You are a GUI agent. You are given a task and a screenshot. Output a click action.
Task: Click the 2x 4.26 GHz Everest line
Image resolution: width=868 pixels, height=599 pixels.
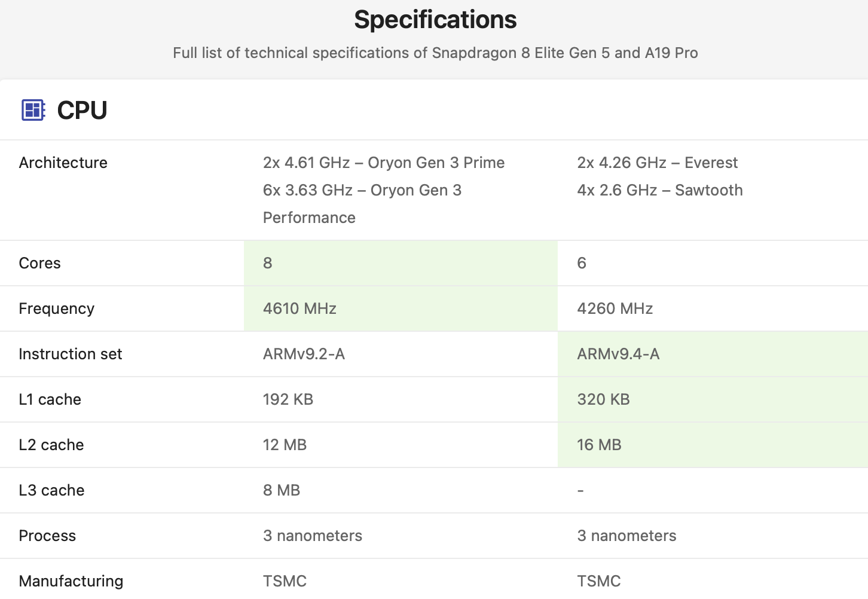(x=657, y=163)
